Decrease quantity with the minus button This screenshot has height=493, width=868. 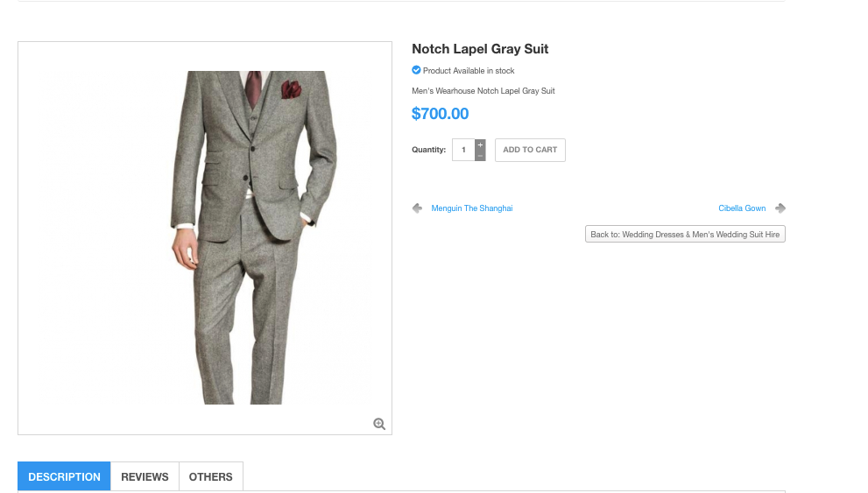click(480, 156)
